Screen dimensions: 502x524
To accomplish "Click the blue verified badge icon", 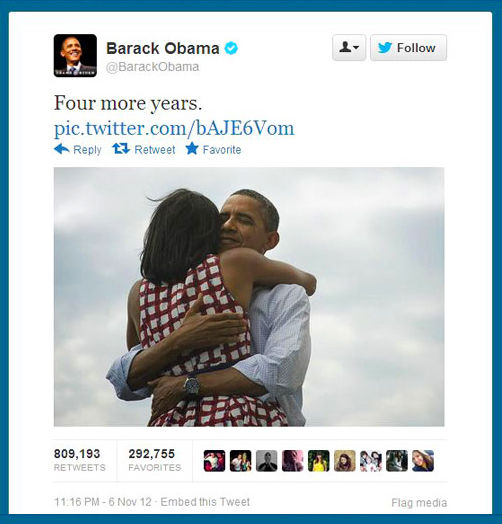I will [231, 48].
